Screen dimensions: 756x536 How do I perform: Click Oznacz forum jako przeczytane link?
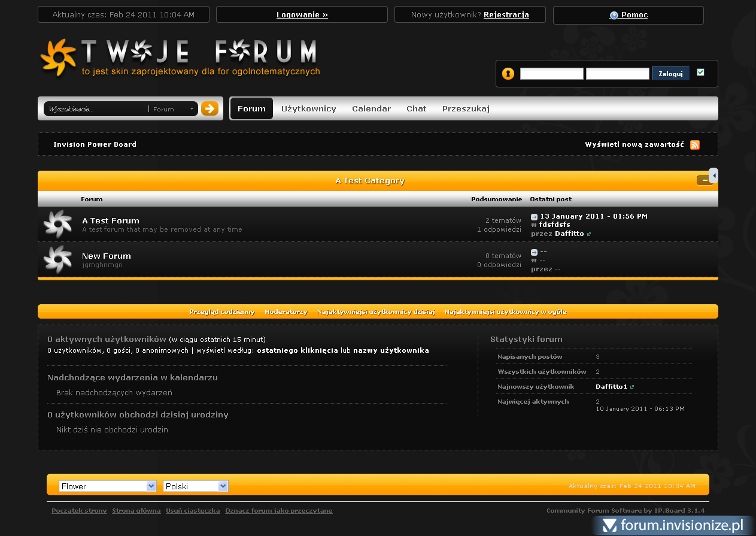click(x=279, y=511)
